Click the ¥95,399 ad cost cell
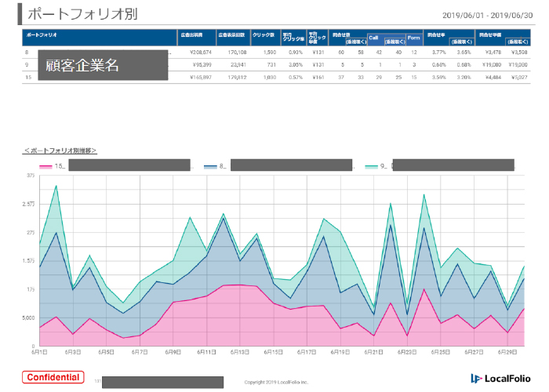The width and height of the screenshot is (549, 392). click(x=202, y=65)
